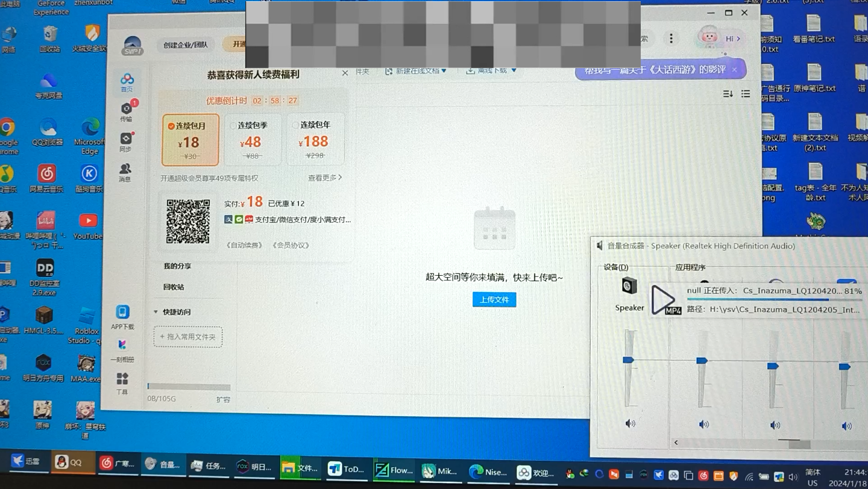
Task: Select the MAA.exe desktop icon
Action: click(86, 369)
